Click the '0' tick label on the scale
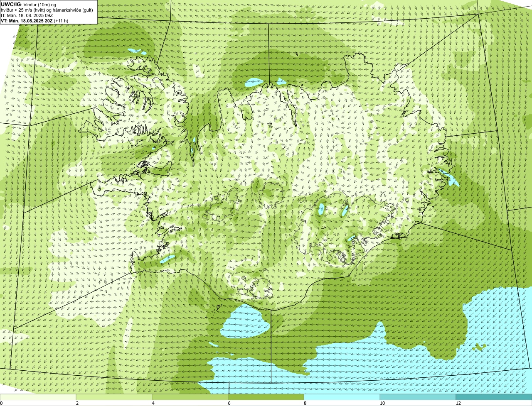532x406 pixels. (2, 403)
